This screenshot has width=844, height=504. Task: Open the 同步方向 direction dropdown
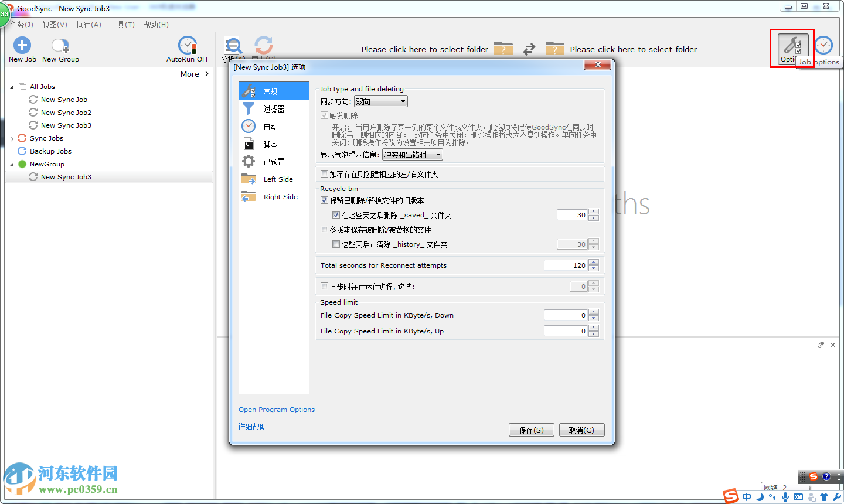coord(381,101)
